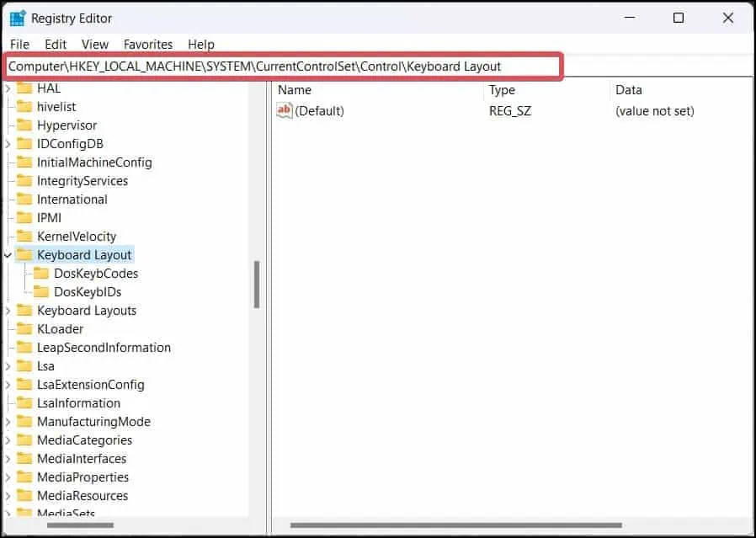Select the MediaInterfaces folder icon
Image resolution: width=756 pixels, height=538 pixels.
[x=24, y=459]
